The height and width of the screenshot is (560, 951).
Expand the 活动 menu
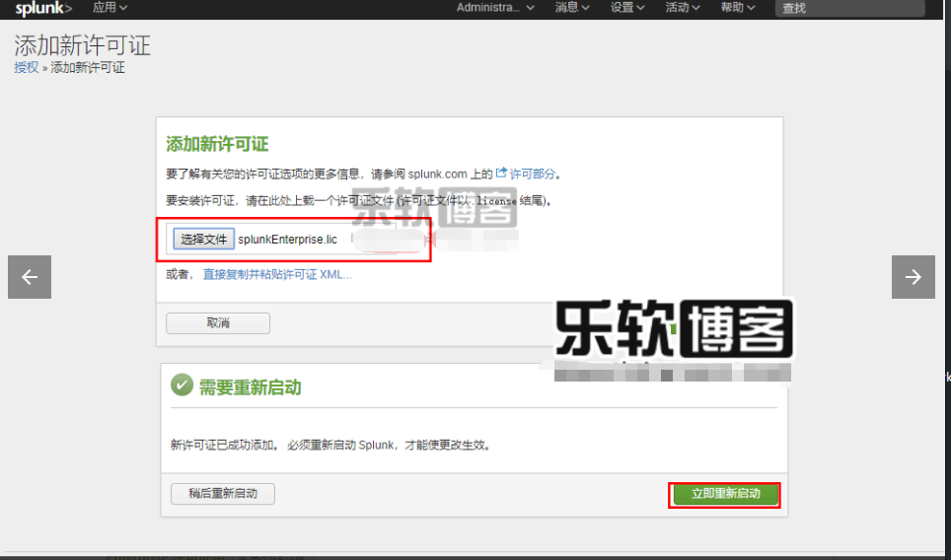[683, 8]
